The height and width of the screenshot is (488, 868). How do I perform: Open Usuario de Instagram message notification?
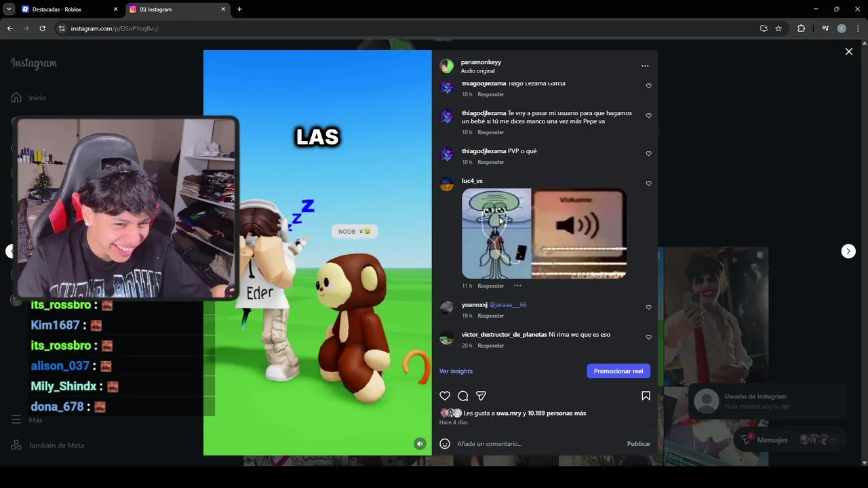coord(767,401)
